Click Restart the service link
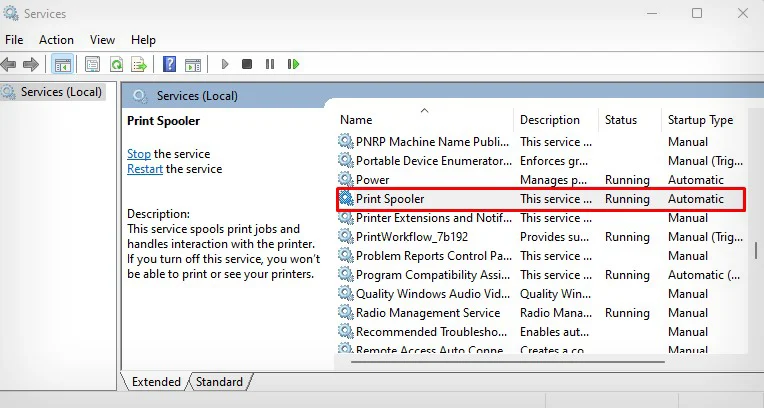Viewport: 764px width, 408px height. [x=145, y=169]
